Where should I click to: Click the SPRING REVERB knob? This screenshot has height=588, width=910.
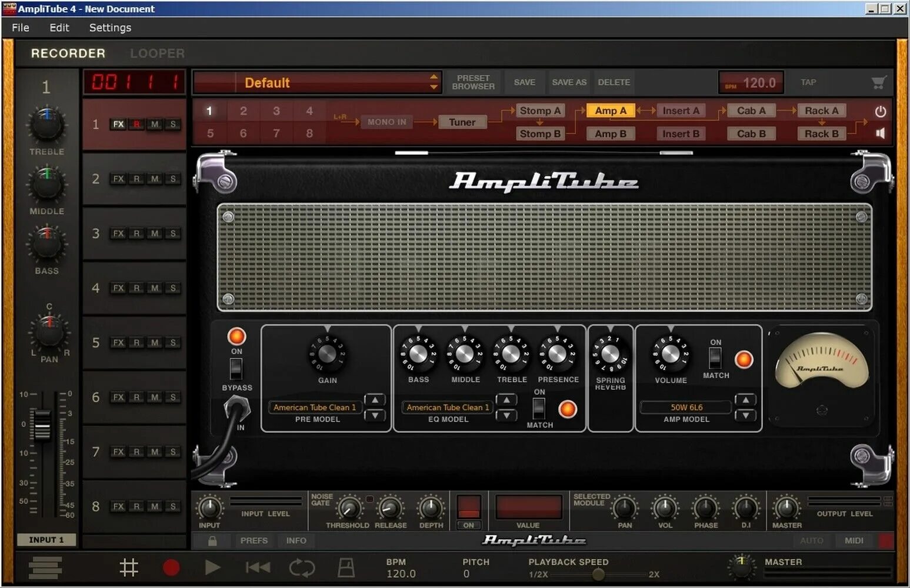610,353
